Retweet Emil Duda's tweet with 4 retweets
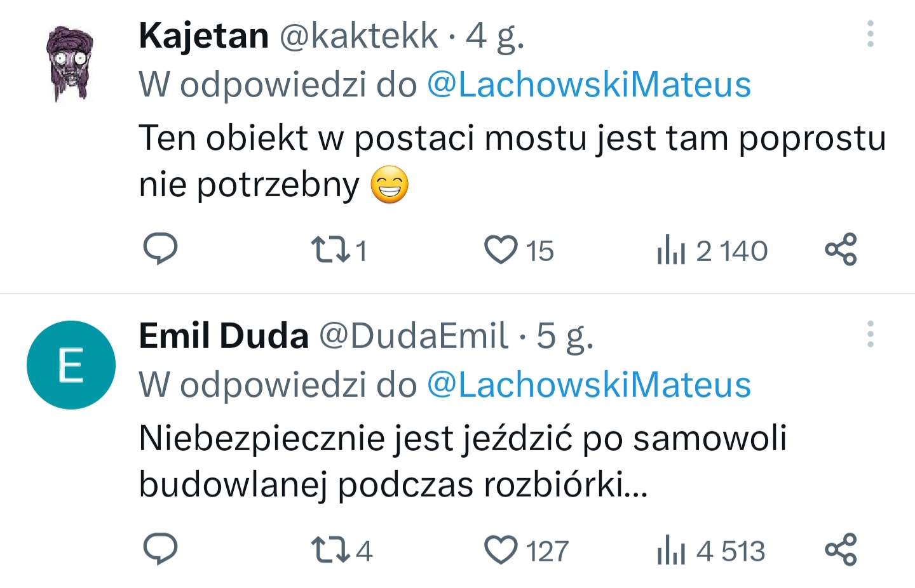 [341, 551]
